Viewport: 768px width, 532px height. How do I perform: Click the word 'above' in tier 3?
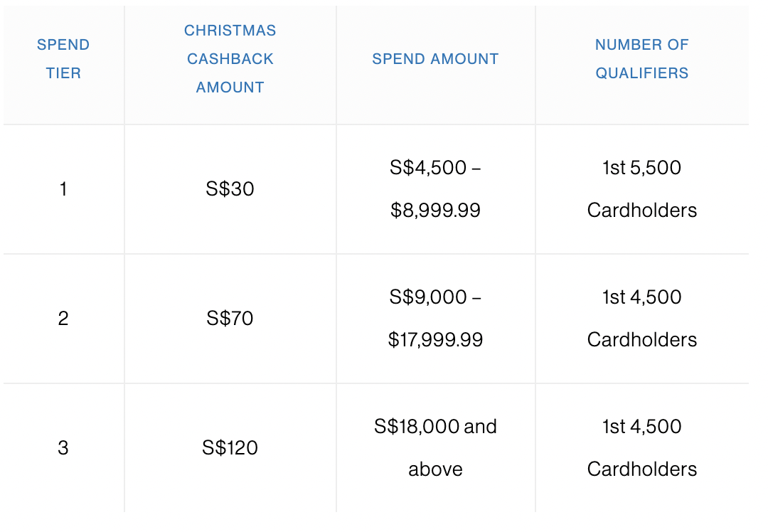point(435,469)
